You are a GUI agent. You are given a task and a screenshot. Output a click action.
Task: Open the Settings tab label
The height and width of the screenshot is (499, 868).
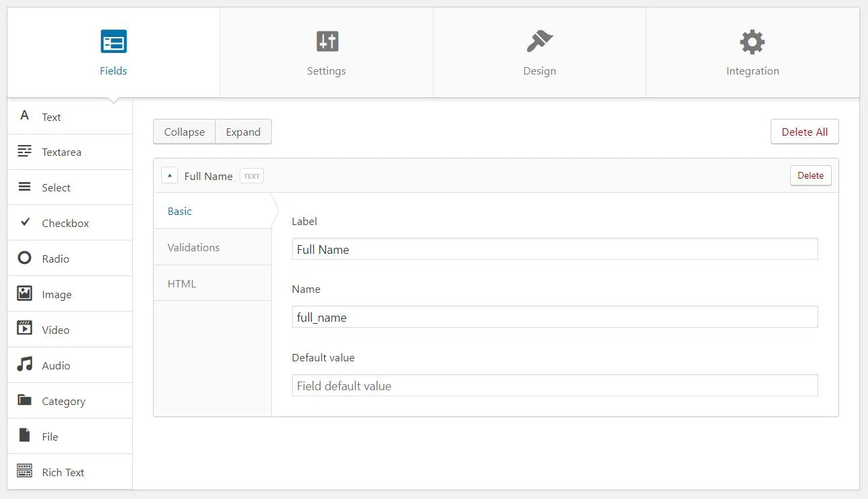pyautogui.click(x=326, y=71)
